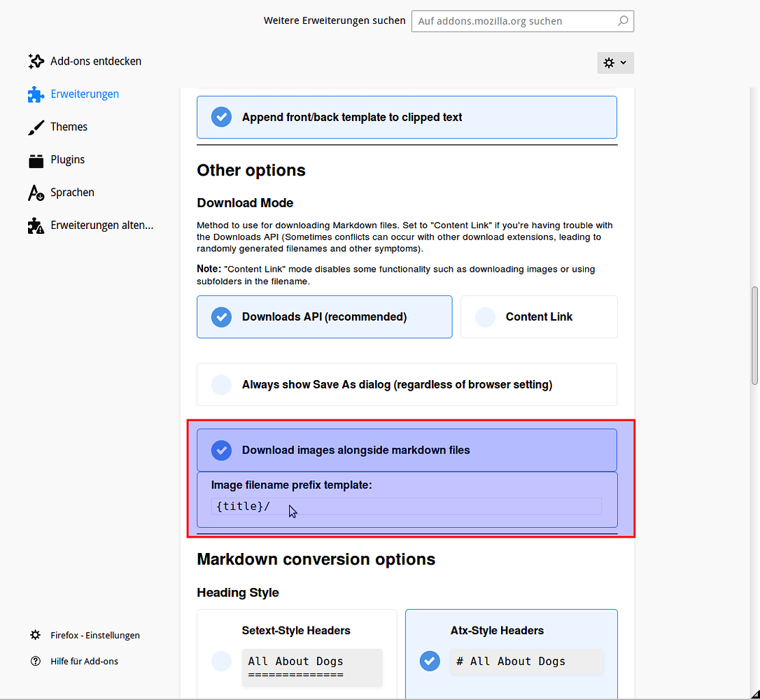The image size is (760, 700).
Task: Open the Themes section in sidebar
Action: coord(69,127)
